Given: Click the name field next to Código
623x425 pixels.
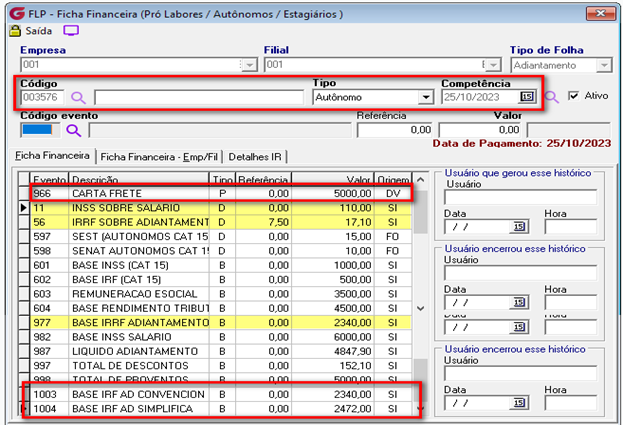Looking at the screenshot, I should tap(199, 97).
